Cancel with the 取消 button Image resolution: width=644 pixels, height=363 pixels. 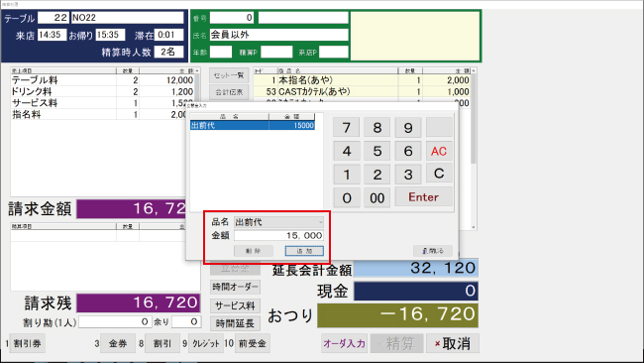[453, 343]
